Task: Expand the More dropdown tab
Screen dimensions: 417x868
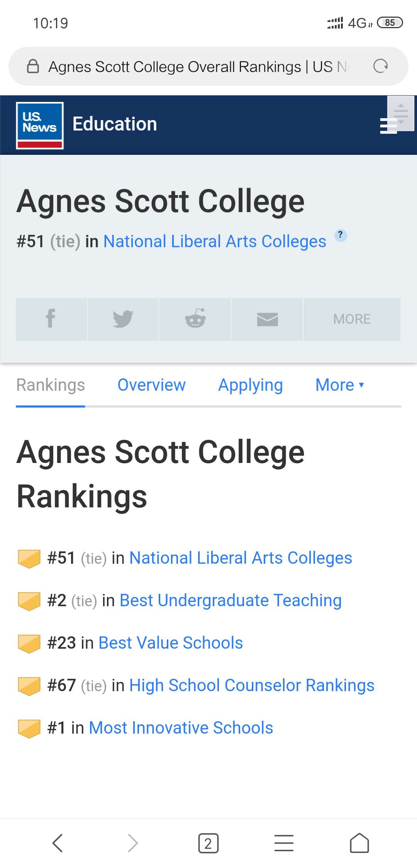Action: pos(339,385)
